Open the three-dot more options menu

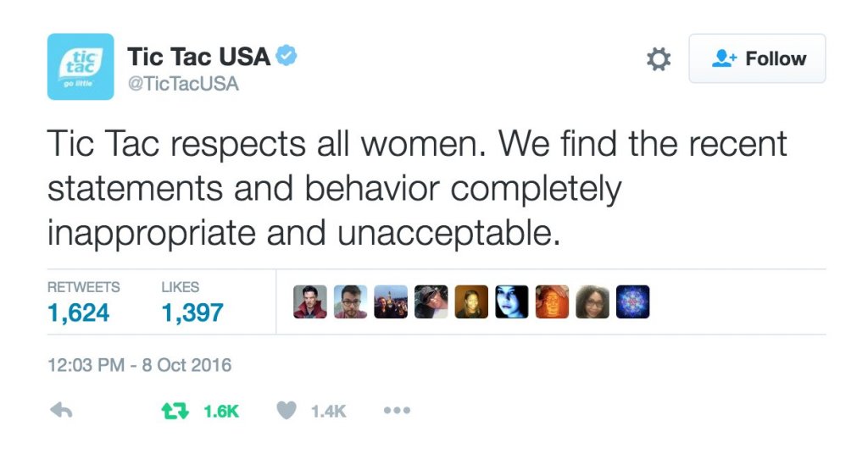[397, 411]
